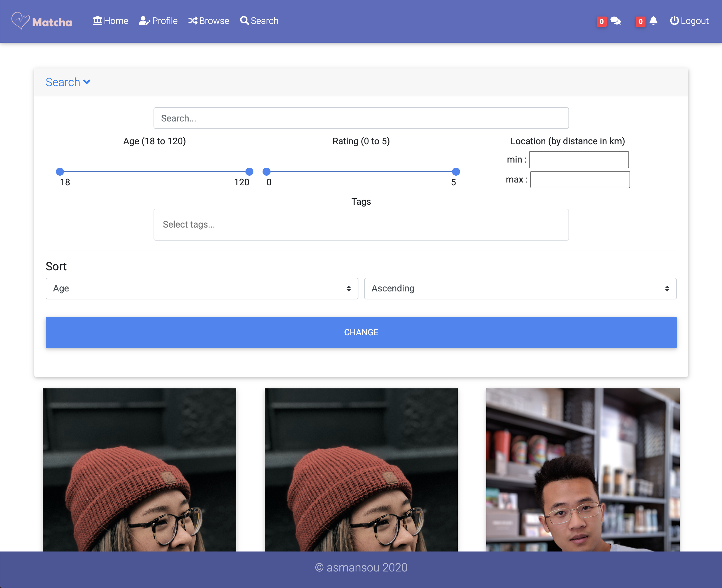
Task: Click the Browse shuffle icon
Action: [x=193, y=21]
